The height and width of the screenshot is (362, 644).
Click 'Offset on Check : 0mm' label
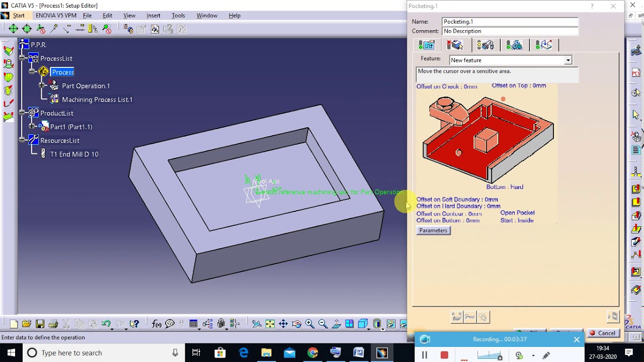[x=447, y=86]
